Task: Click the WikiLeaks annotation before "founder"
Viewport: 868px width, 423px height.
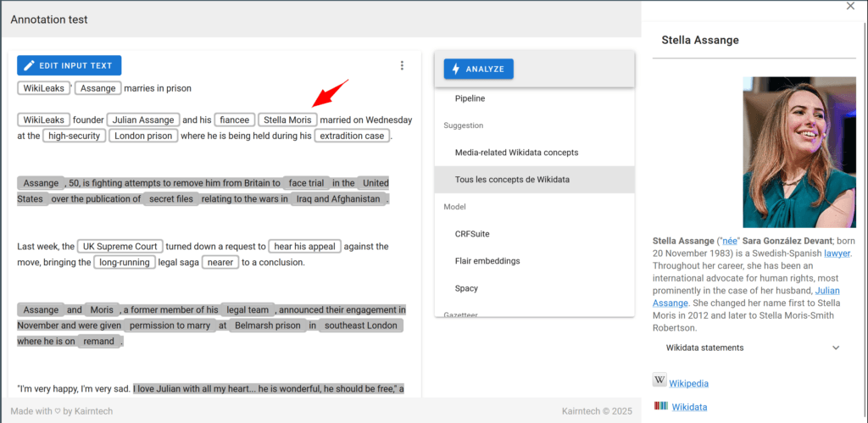Action: (44, 120)
